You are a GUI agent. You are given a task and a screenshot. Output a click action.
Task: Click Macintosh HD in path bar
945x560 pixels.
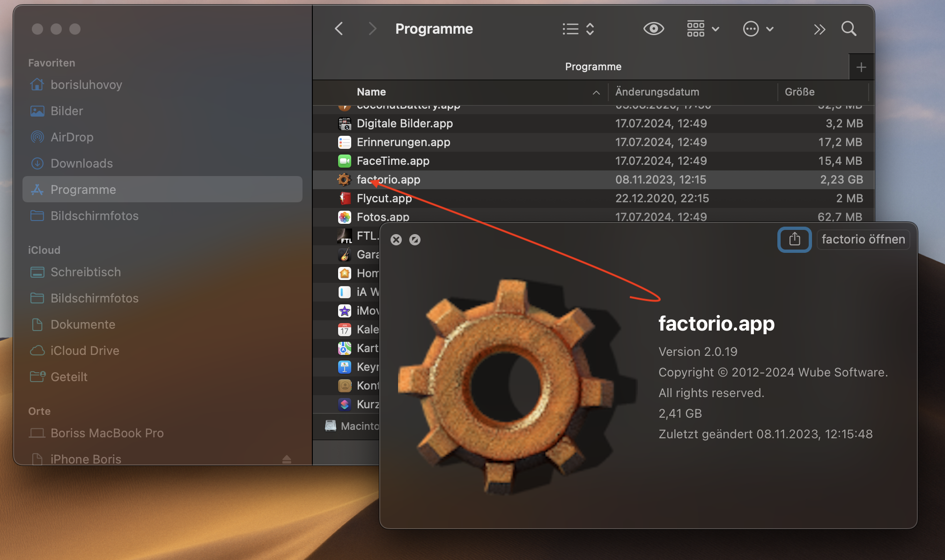pos(352,426)
